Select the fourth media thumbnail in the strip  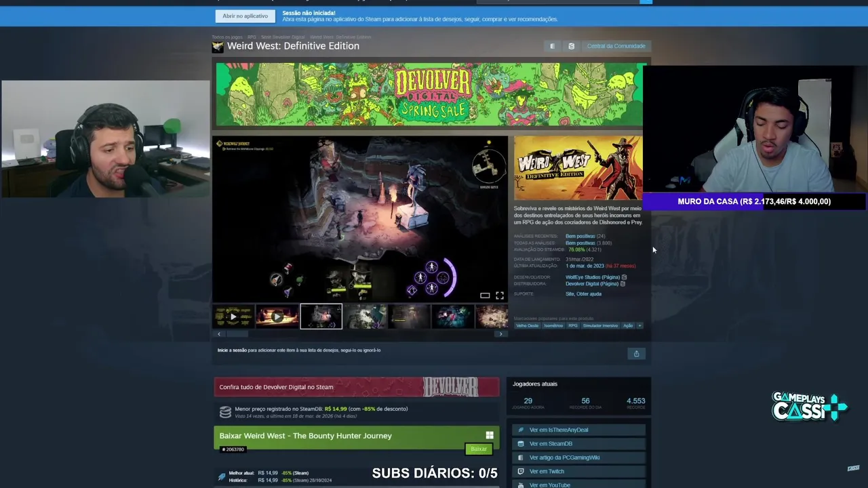click(366, 317)
